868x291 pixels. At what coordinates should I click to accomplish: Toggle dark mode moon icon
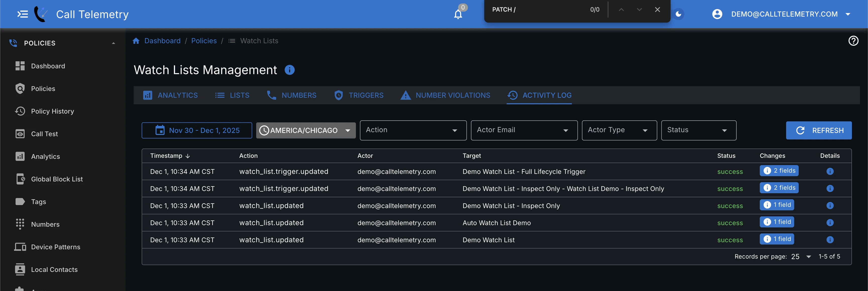679,14
